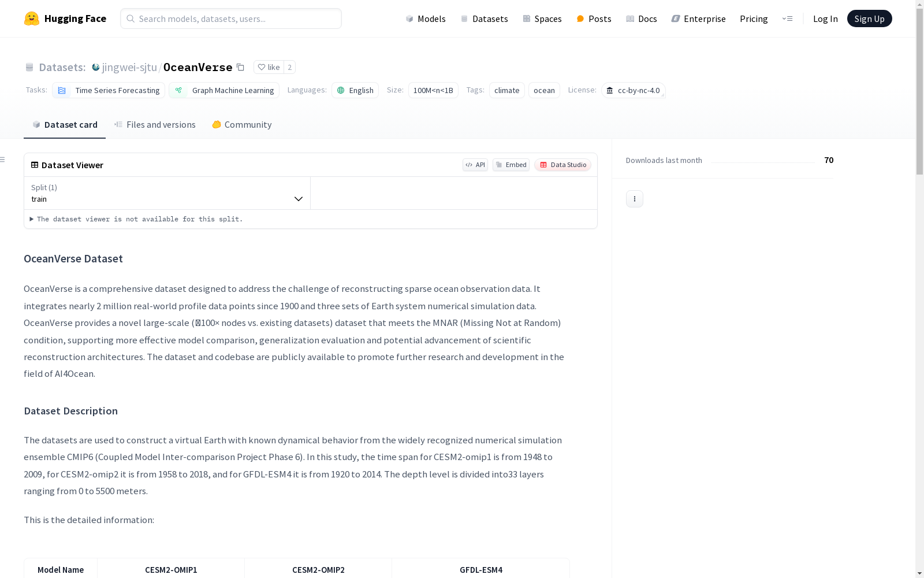The width and height of the screenshot is (924, 578).
Task: Select the Time Series Forecasting task tag
Action: (109, 90)
